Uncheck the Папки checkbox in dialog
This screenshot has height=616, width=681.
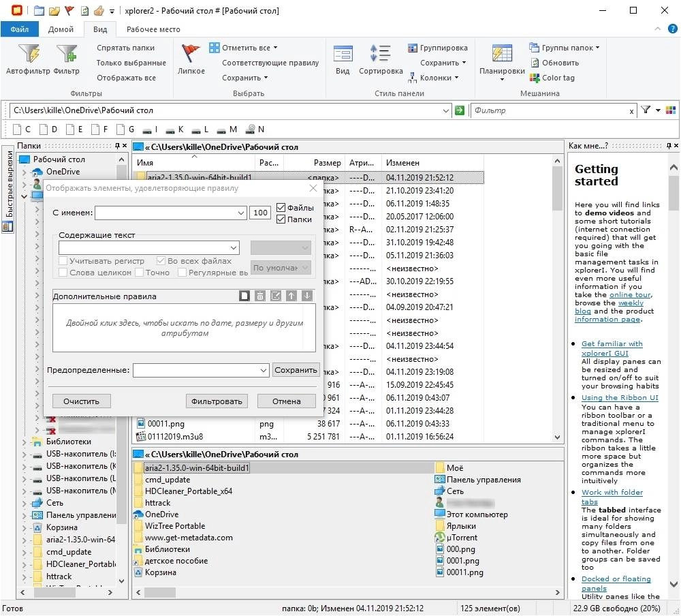coord(281,219)
